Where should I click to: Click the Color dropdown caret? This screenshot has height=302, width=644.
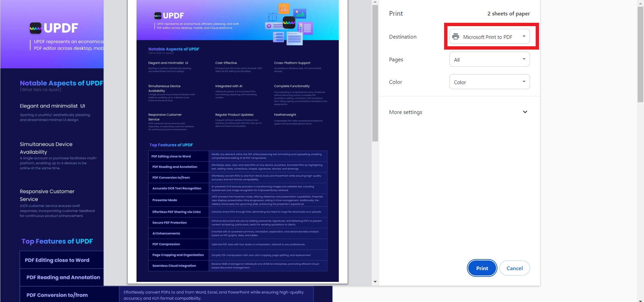pos(524,81)
